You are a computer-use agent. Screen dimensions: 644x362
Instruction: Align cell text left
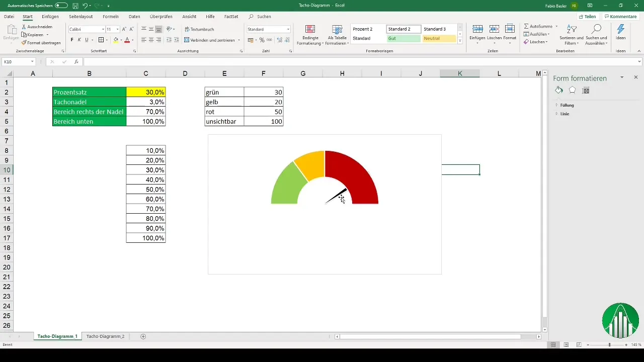coord(144,40)
